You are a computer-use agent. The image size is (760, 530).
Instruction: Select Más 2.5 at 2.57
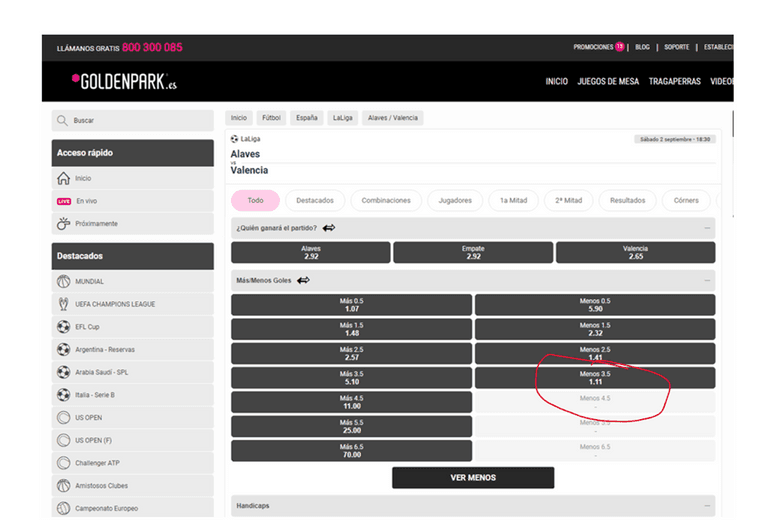pos(351,353)
